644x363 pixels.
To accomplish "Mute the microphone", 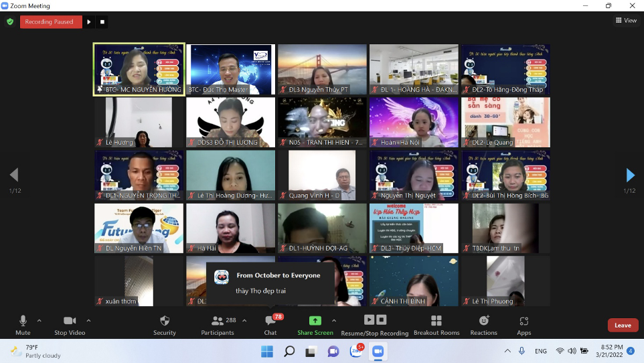I will (x=23, y=321).
